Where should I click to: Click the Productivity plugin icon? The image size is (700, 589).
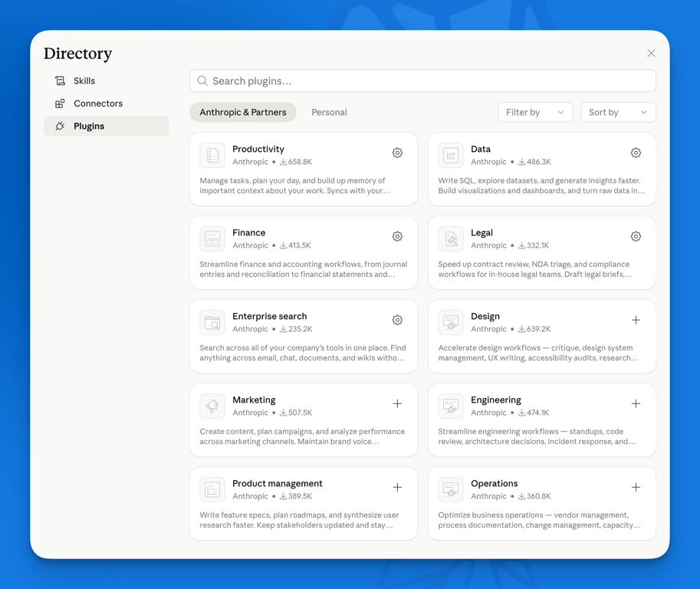pyautogui.click(x=212, y=155)
